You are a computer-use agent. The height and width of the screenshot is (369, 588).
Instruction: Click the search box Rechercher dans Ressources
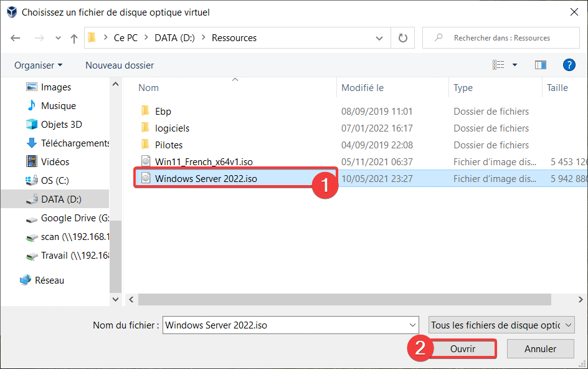[501, 38]
